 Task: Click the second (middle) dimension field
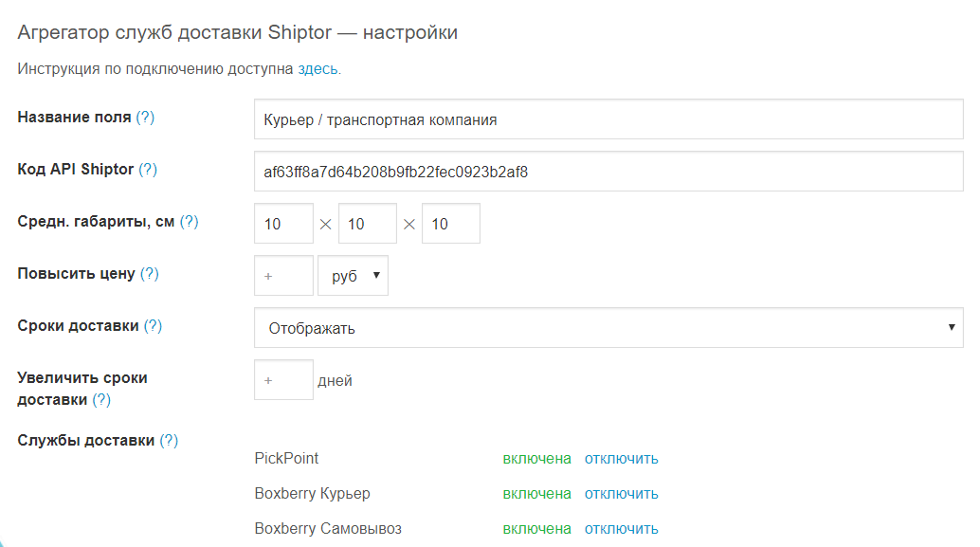click(368, 223)
